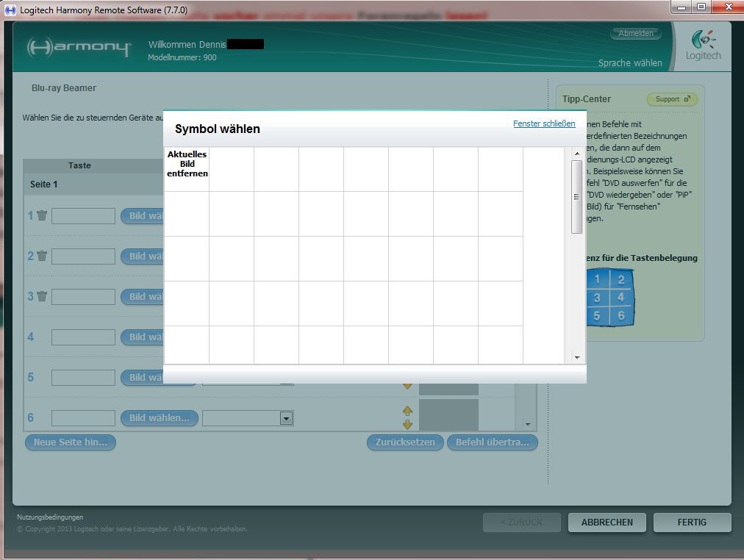
Task: Click the Logitech logo
Action: tap(703, 46)
